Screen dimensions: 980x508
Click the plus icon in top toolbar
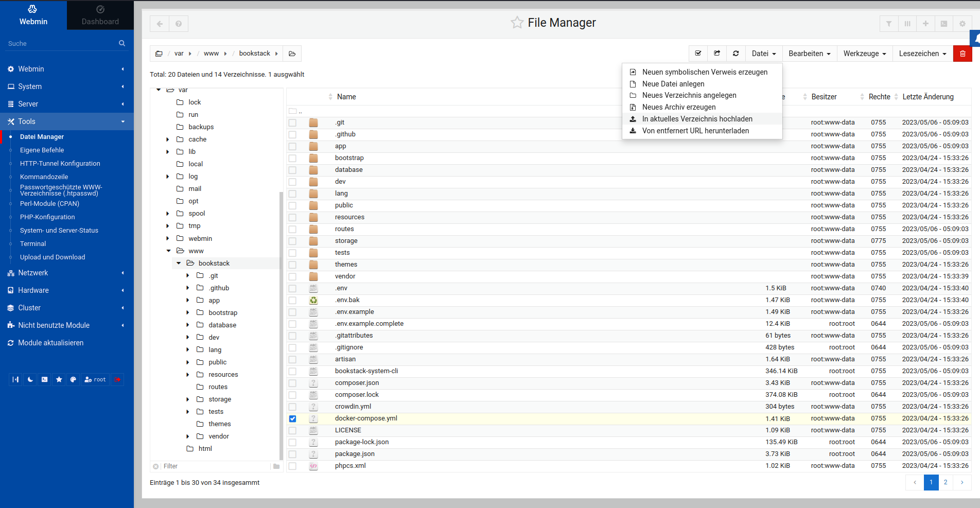coord(925,24)
